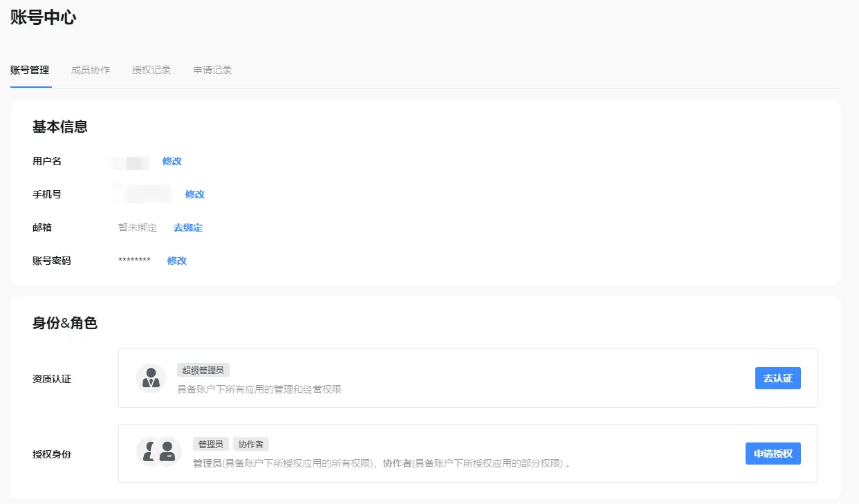Click 修改 next to the account password
This screenshot has width=859, height=504.
(x=177, y=261)
